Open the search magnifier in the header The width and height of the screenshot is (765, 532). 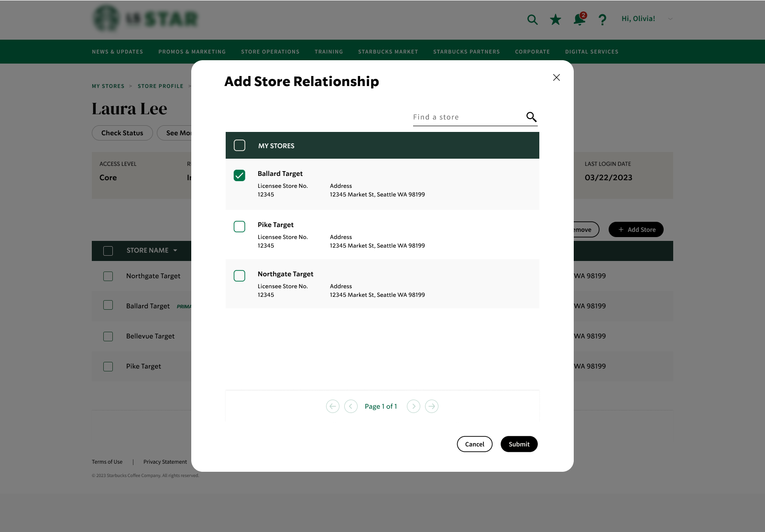click(x=532, y=20)
